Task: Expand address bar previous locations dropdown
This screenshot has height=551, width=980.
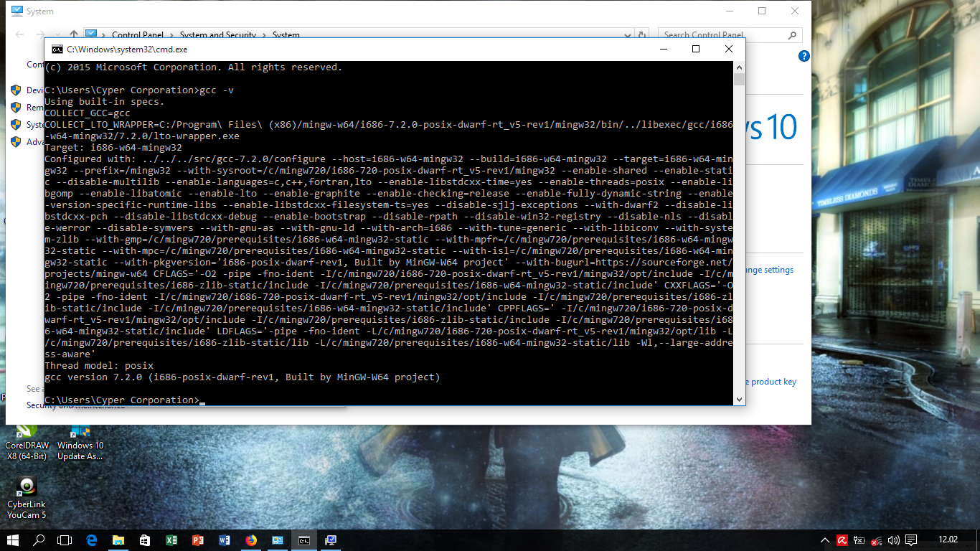Action: click(629, 34)
